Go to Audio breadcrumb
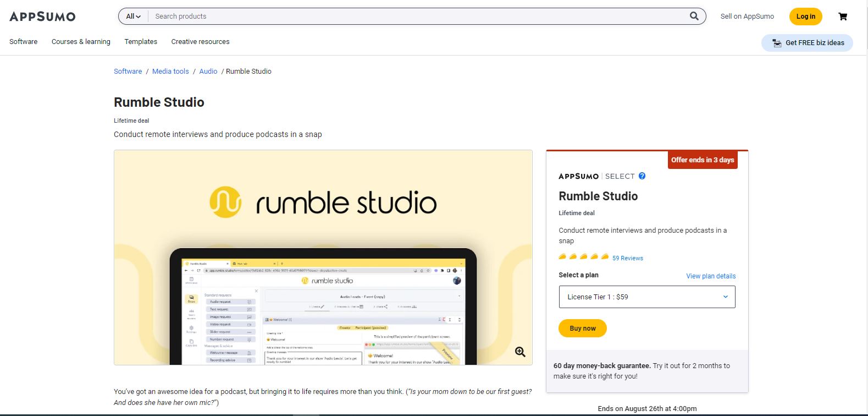Viewport: 868px width, 416px height. coord(208,72)
